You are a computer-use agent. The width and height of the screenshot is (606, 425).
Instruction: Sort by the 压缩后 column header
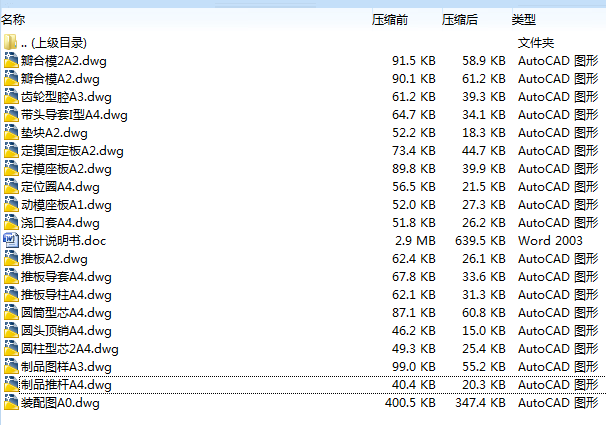460,19
